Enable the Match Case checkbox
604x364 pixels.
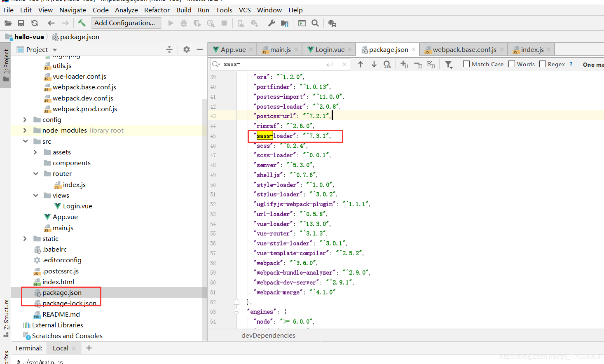pos(466,64)
